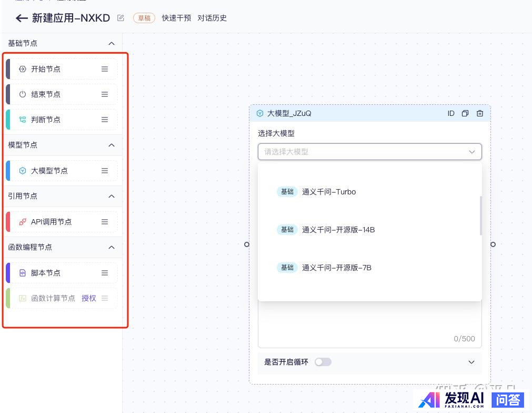Click the text area showing 0/500
This screenshot has height=413, width=532.
(x=370, y=324)
